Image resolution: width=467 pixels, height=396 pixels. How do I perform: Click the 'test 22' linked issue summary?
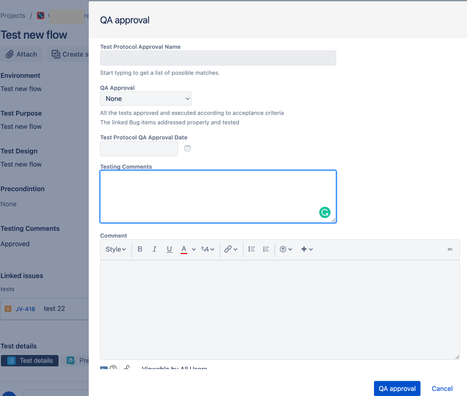[x=54, y=309]
